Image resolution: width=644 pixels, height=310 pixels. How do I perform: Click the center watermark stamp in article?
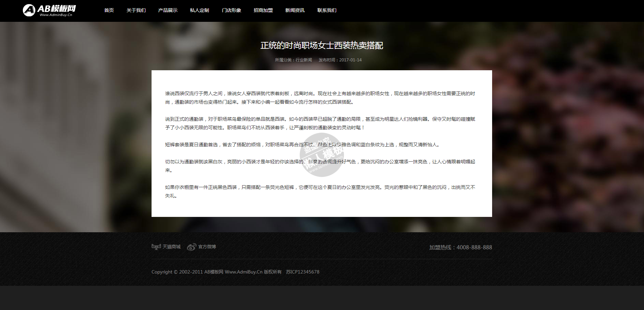tap(322, 155)
